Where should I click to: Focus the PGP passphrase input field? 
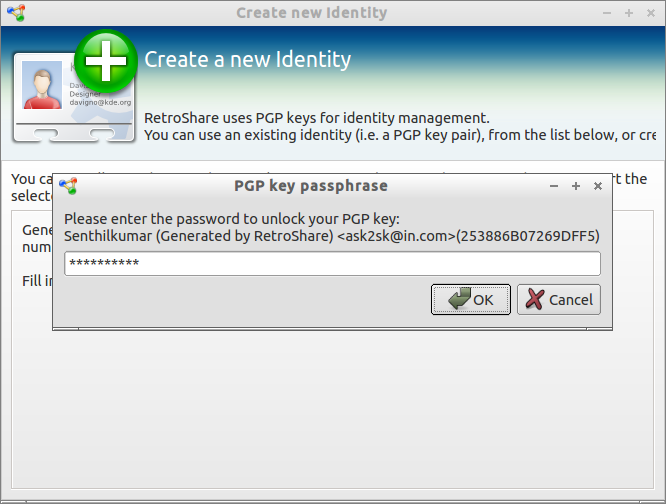tap(332, 263)
